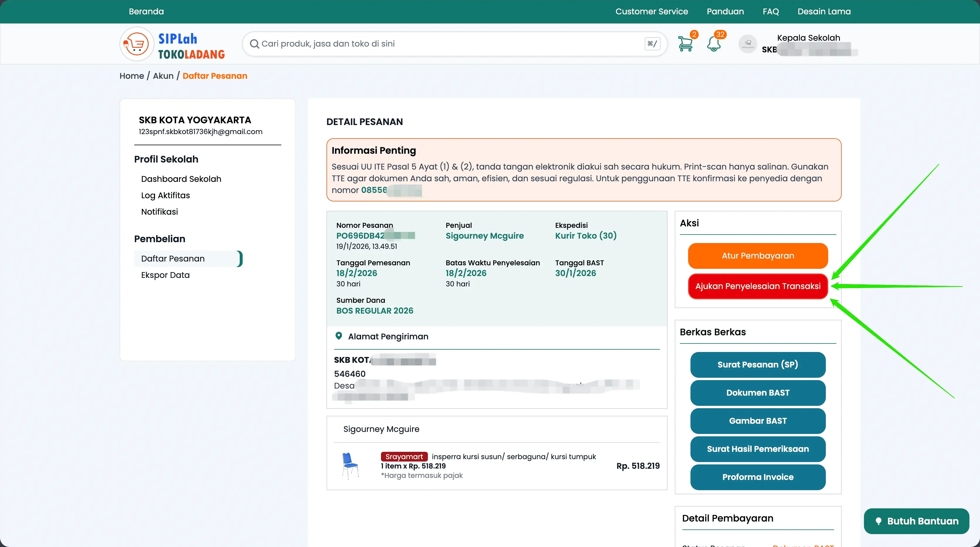Click the Atur Pembayaran button
Image resolution: width=980 pixels, height=547 pixels.
(x=758, y=256)
